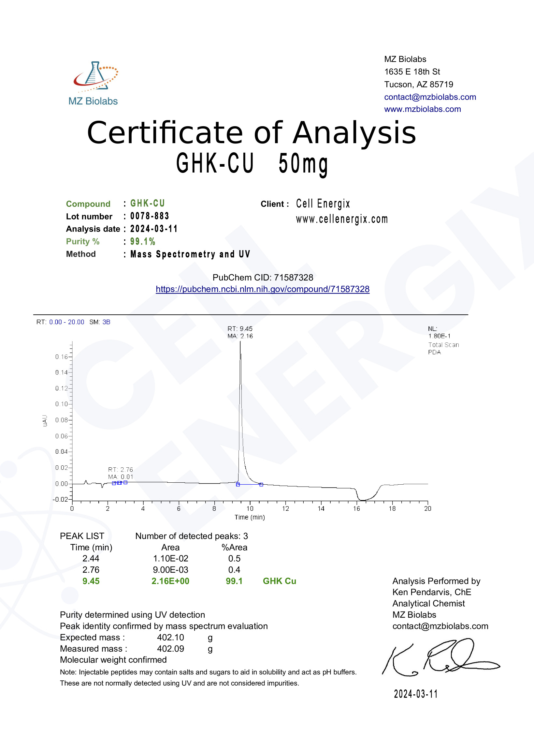Click the blue integration markers near 2.5 minutes
Image resolution: width=534 pixels, height=756 pixels.
[x=120, y=483]
